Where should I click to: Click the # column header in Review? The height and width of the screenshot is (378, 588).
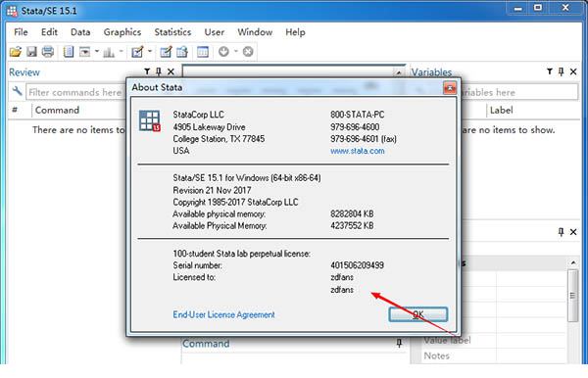pyautogui.click(x=15, y=110)
